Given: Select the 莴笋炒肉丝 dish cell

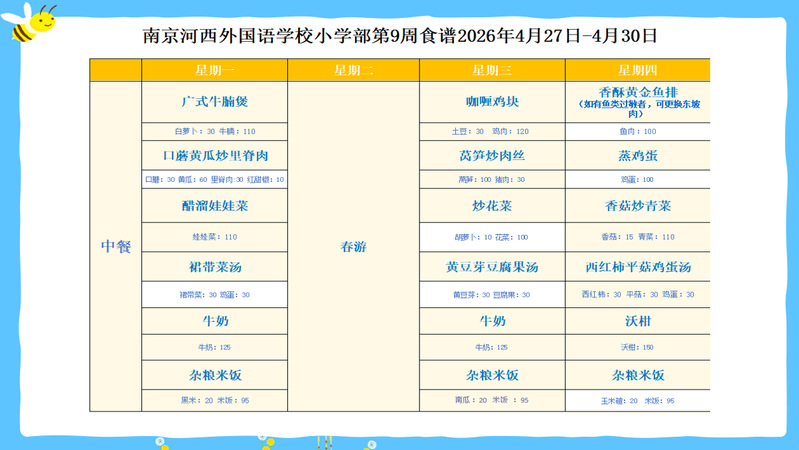Looking at the screenshot, I should tap(492, 156).
